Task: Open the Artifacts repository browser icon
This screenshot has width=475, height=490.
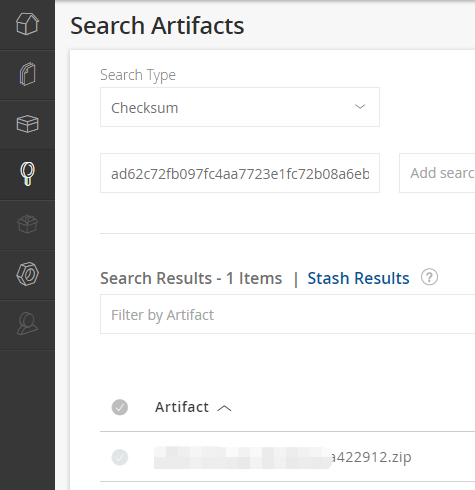Action: pyautogui.click(x=27, y=74)
